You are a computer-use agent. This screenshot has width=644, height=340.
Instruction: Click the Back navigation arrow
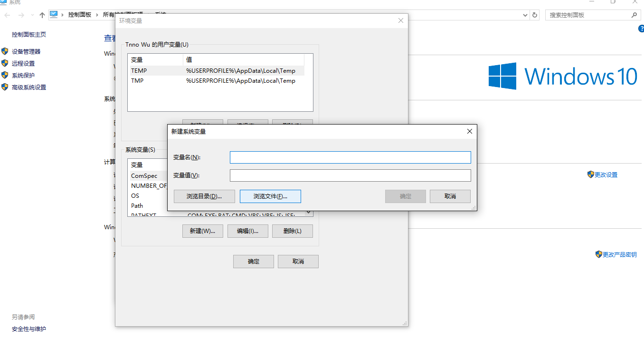[x=7, y=15]
